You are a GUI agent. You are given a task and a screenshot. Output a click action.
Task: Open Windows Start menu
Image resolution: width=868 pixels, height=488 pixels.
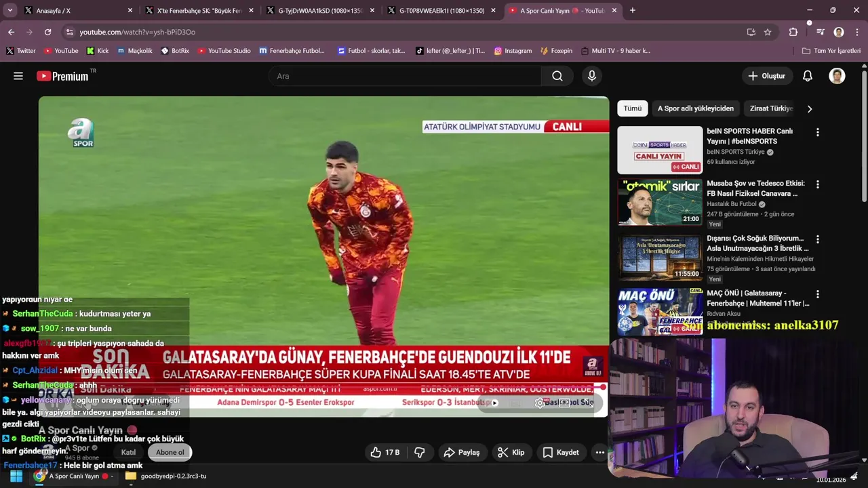(16, 476)
